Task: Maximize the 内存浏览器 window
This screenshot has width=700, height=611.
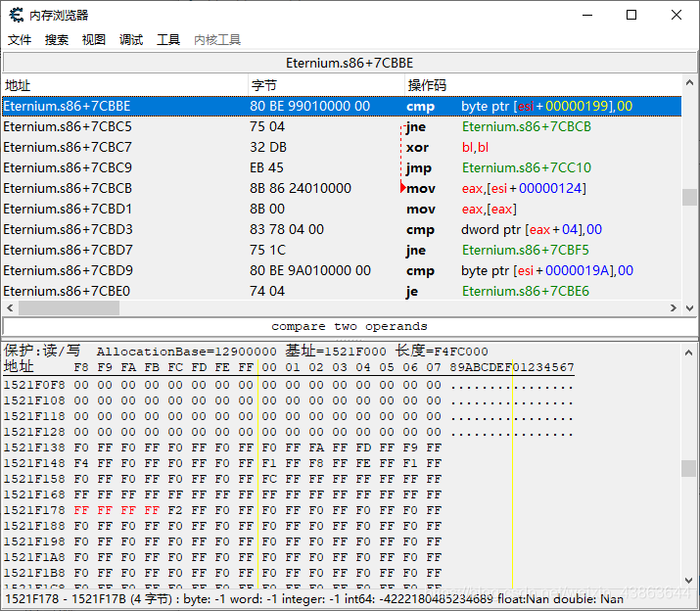Action: point(631,16)
